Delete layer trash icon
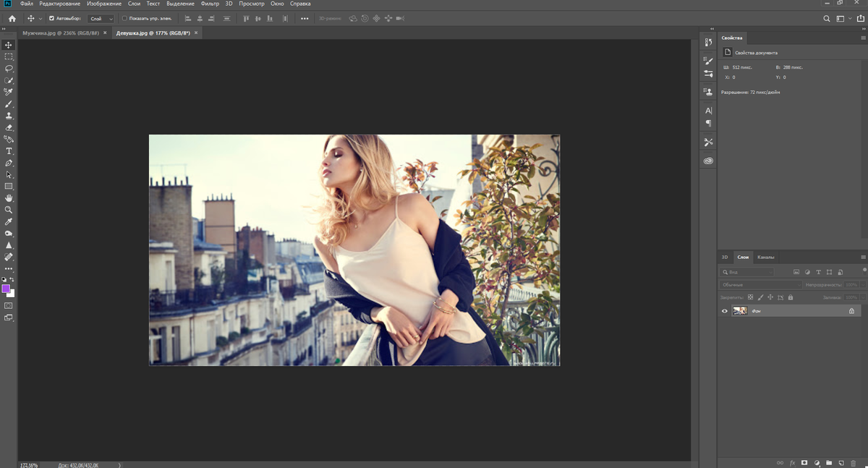The image size is (868, 468). point(854,462)
